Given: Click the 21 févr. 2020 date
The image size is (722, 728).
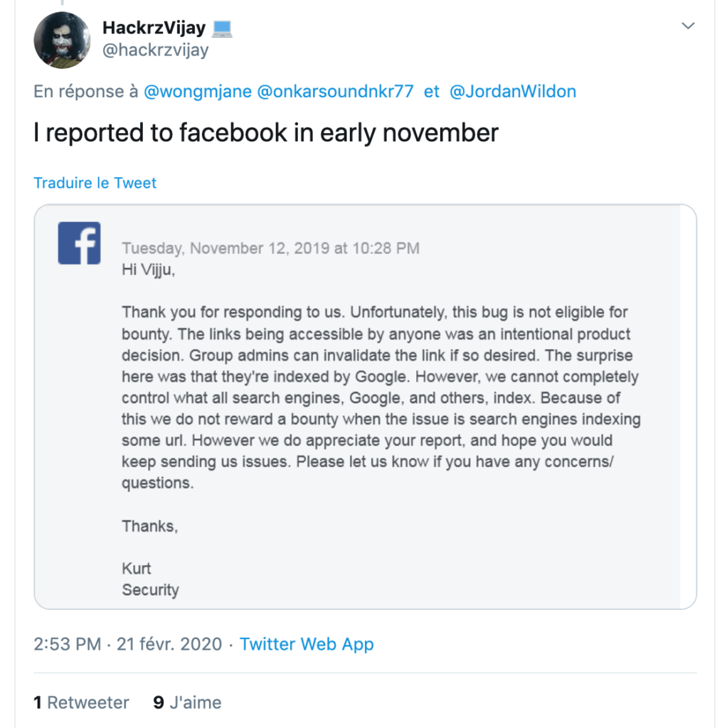Looking at the screenshot, I should pyautogui.click(x=169, y=644).
